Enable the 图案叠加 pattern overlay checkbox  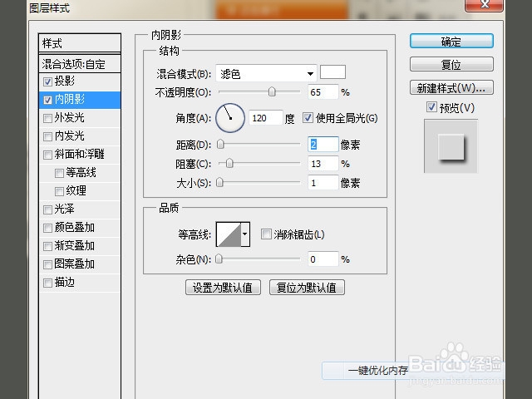tap(47, 264)
